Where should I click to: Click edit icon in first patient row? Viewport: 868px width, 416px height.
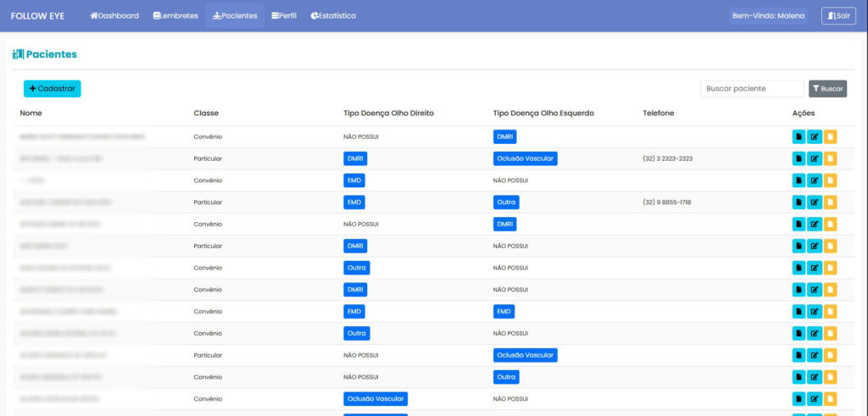815,136
